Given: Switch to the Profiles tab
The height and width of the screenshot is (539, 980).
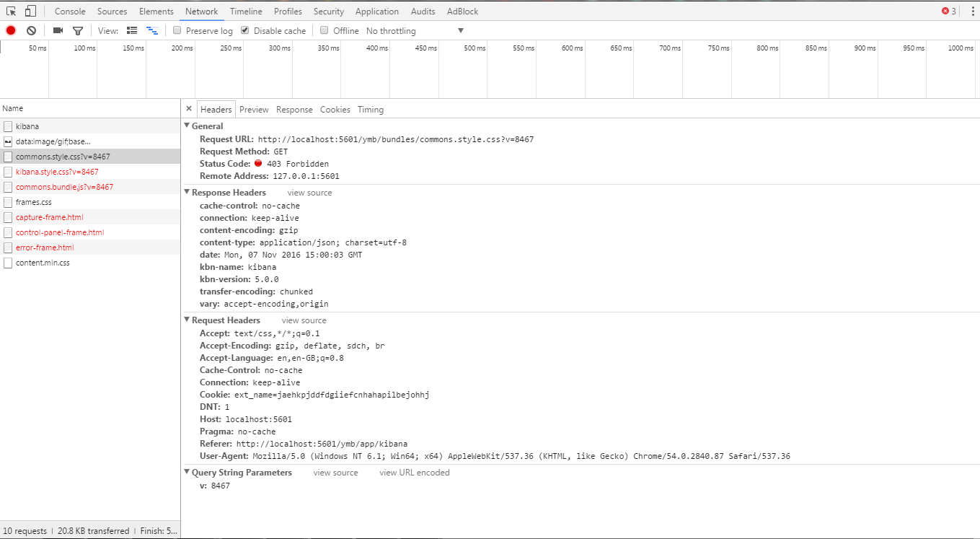Looking at the screenshot, I should coord(288,12).
